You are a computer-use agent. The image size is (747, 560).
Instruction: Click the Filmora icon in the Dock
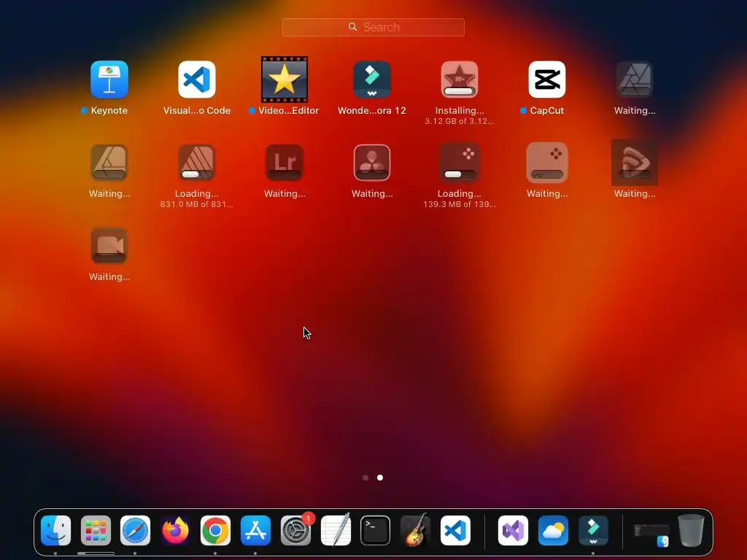[x=593, y=531]
